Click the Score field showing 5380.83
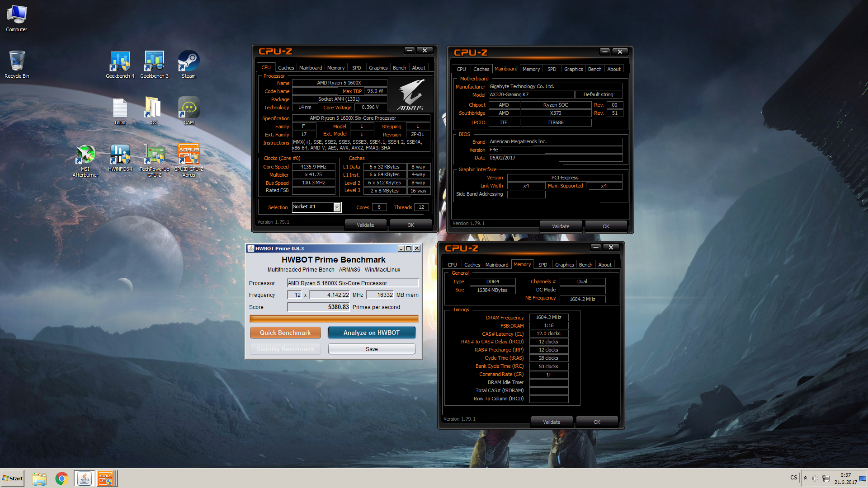Image resolution: width=868 pixels, height=488 pixels. tap(319, 307)
